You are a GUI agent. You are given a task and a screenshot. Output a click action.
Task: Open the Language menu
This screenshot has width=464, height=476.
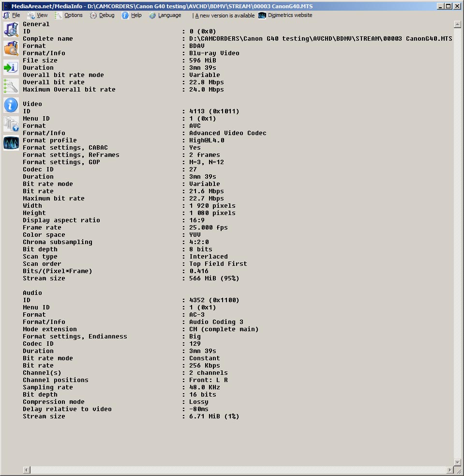[x=165, y=15]
